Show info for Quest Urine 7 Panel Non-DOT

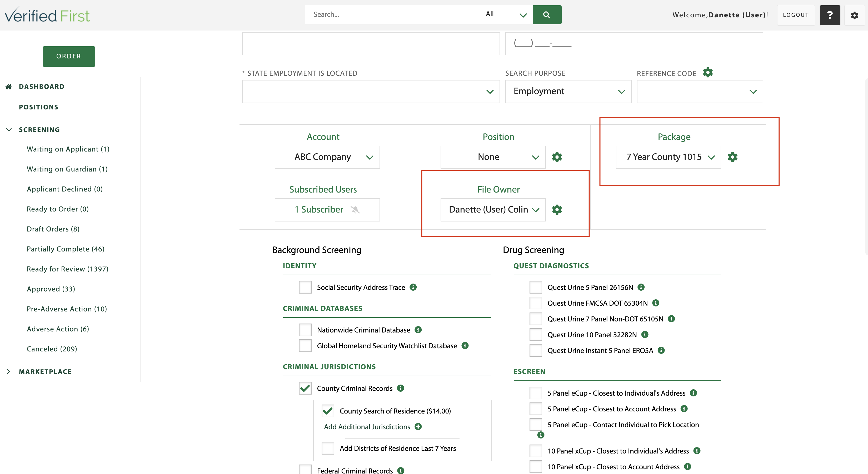pyautogui.click(x=672, y=319)
